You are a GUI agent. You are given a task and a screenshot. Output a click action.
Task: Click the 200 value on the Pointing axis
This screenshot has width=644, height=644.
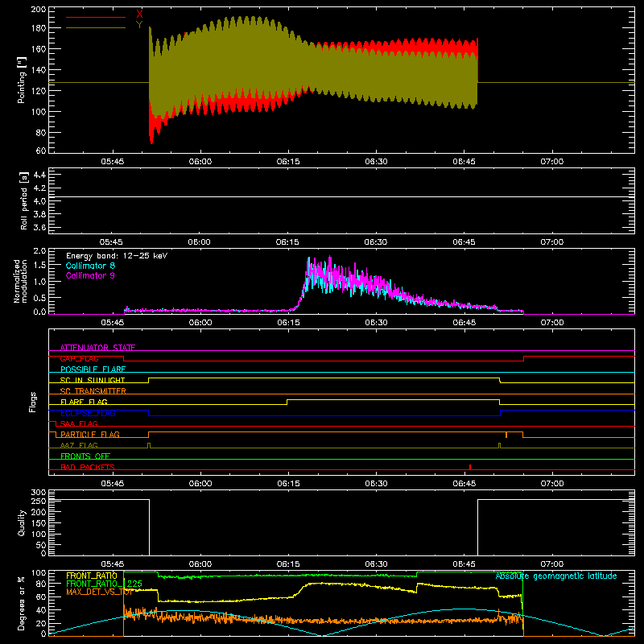pyautogui.click(x=38, y=9)
